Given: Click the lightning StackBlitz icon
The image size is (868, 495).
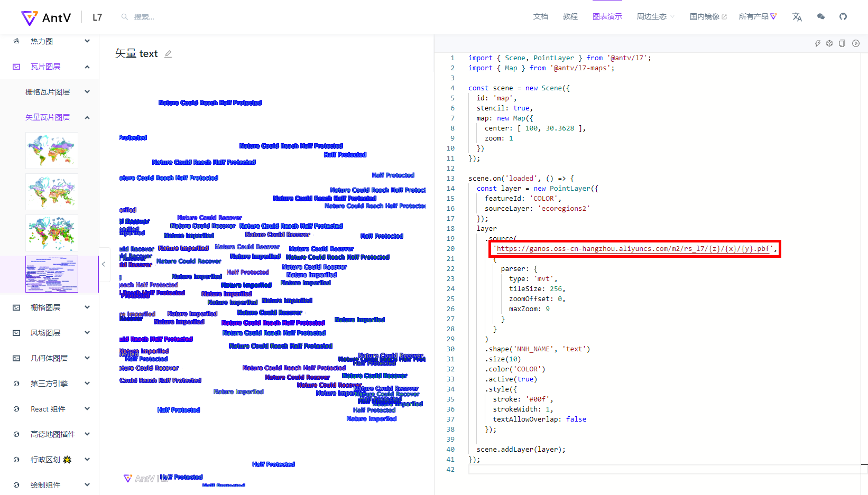Looking at the screenshot, I should pos(818,43).
